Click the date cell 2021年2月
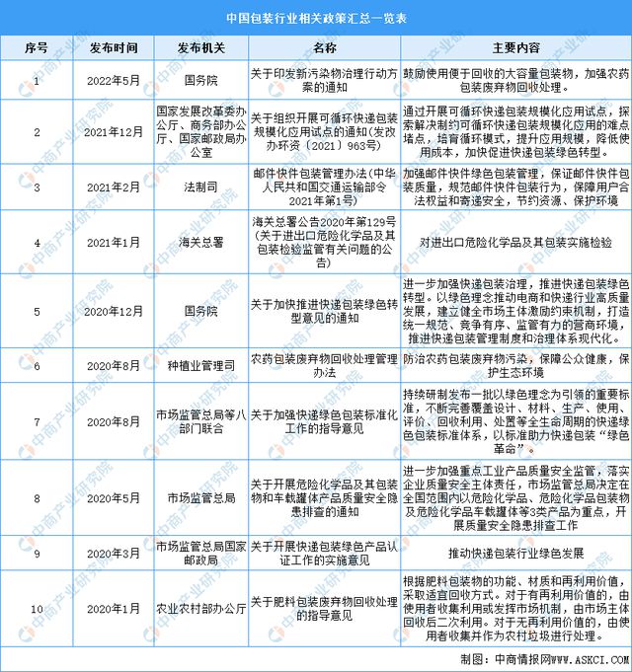 tap(114, 187)
